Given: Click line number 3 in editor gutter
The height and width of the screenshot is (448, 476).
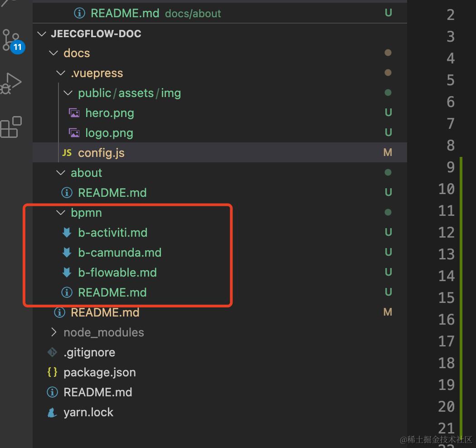Looking at the screenshot, I should pyautogui.click(x=451, y=37).
